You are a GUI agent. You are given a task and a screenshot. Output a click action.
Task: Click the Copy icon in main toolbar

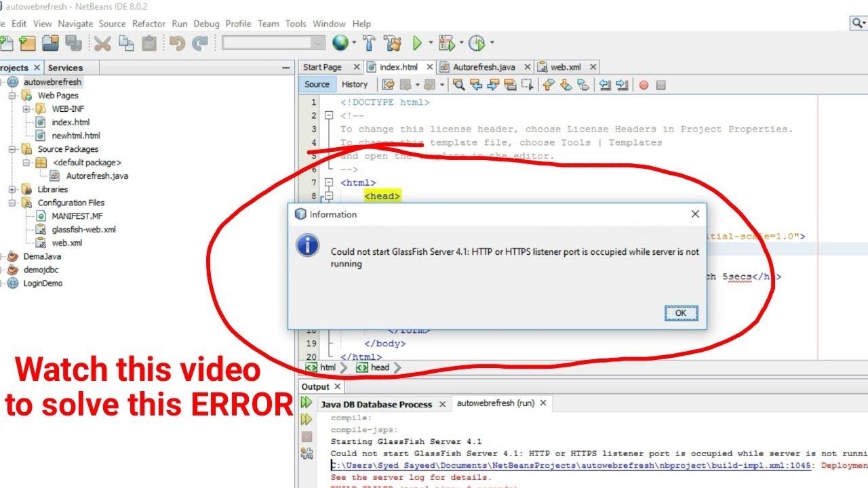126,43
